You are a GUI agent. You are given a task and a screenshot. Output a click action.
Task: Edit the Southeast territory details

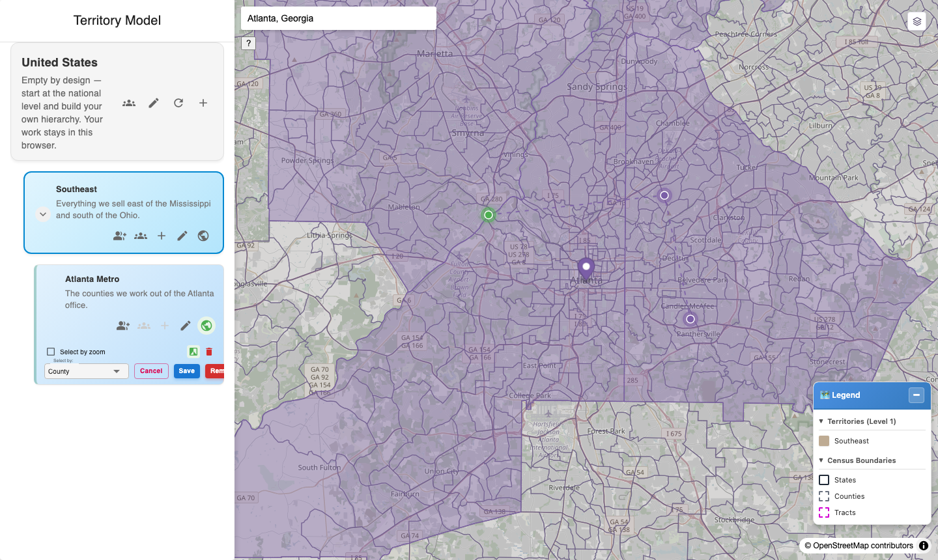coord(182,236)
